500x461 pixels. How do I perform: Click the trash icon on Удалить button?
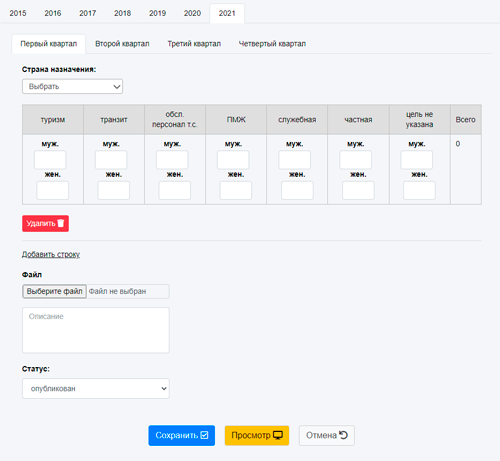tap(61, 223)
